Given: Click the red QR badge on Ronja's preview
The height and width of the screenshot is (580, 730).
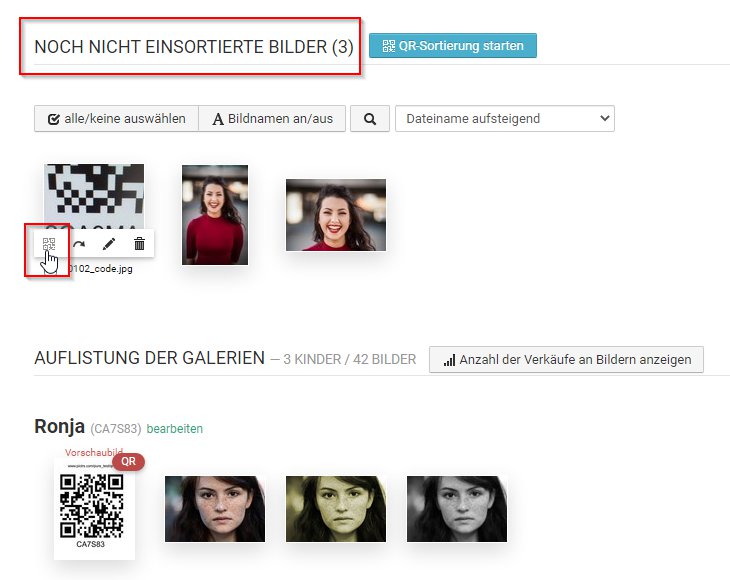Looking at the screenshot, I should [129, 461].
